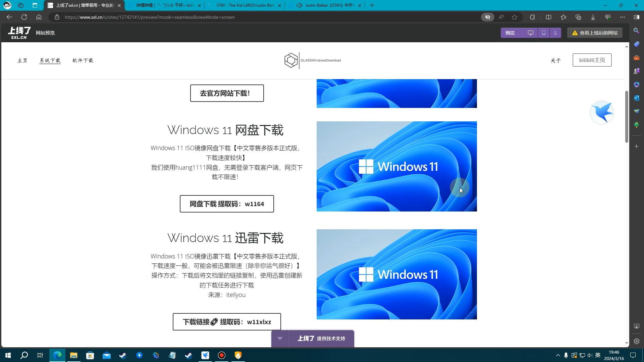Open the 关于 navigation item
The width and height of the screenshot is (644, 362).
[x=556, y=60]
